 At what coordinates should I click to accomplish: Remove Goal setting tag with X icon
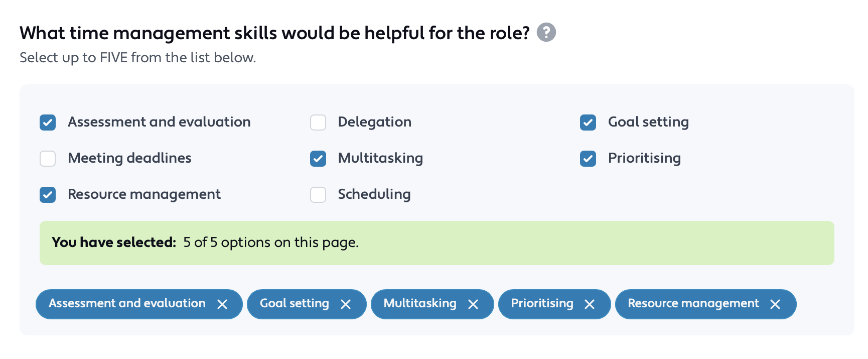tap(346, 304)
